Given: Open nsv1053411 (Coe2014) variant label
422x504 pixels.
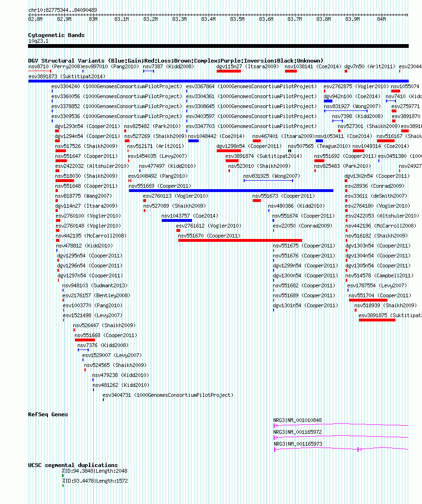Looking at the screenshot, I should tap(344, 136).
